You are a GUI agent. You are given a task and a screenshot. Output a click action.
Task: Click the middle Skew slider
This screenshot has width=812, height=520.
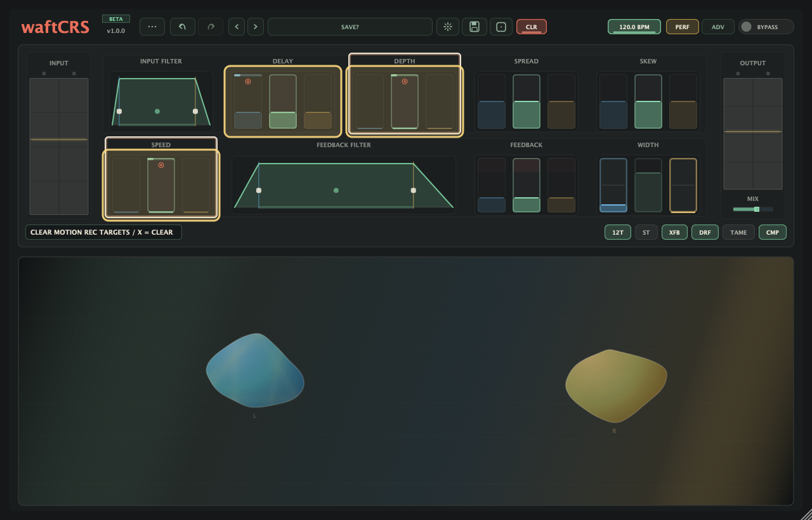coord(648,101)
